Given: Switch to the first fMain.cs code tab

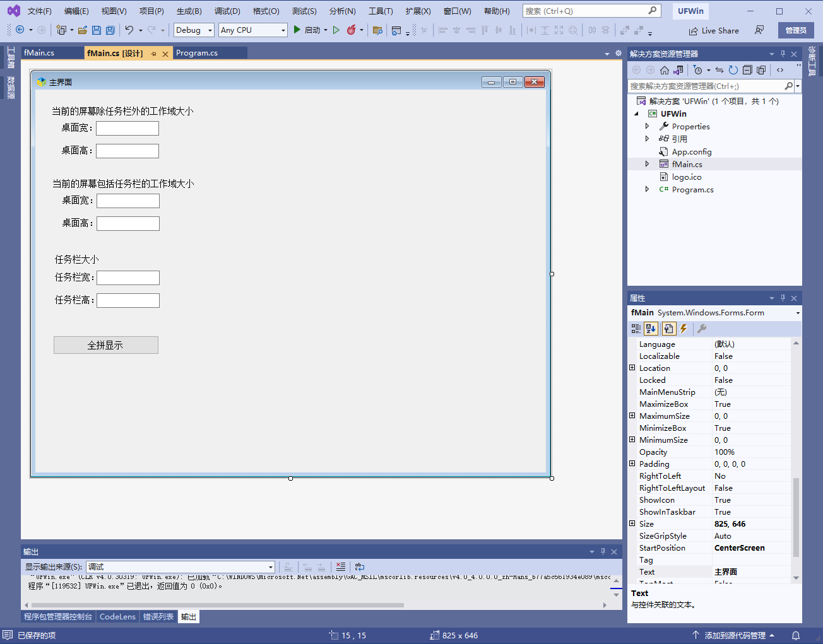Looking at the screenshot, I should (x=39, y=53).
